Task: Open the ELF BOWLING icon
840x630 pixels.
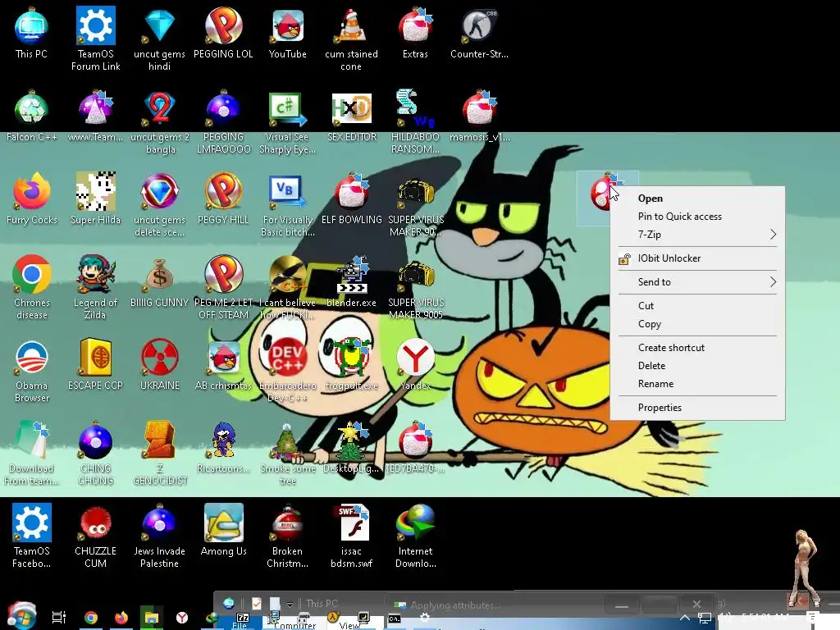Action: (x=351, y=199)
